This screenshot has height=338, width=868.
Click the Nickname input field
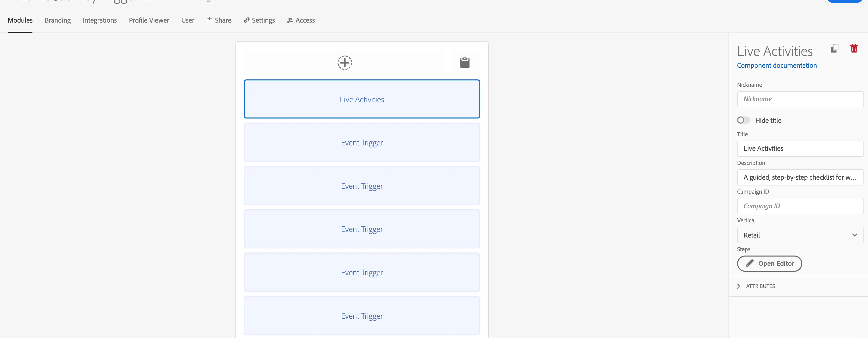point(800,99)
